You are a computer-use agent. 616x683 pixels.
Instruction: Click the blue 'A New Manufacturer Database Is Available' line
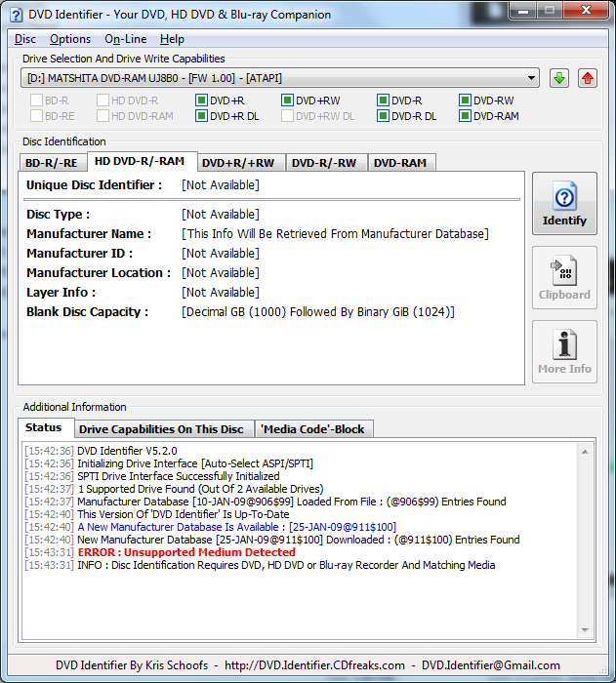tap(236, 527)
